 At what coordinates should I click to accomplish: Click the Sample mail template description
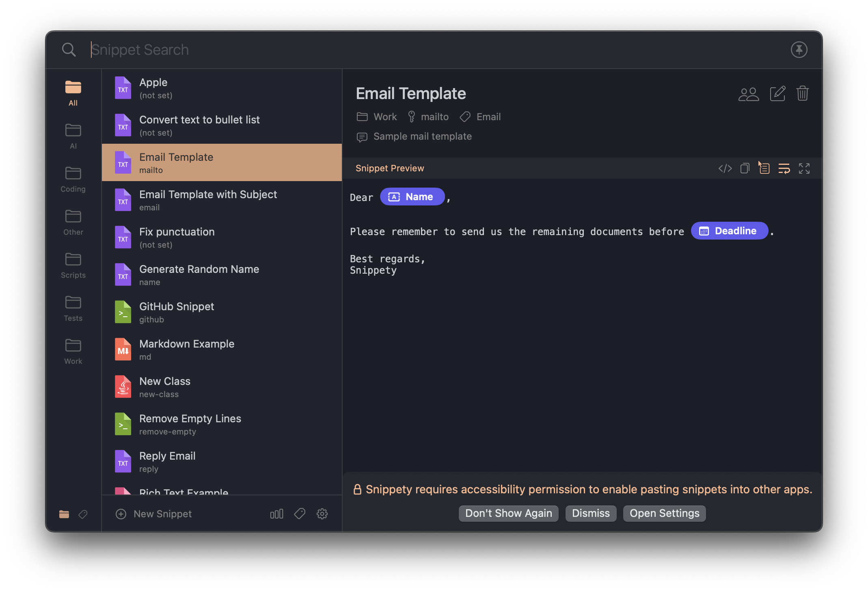click(422, 136)
